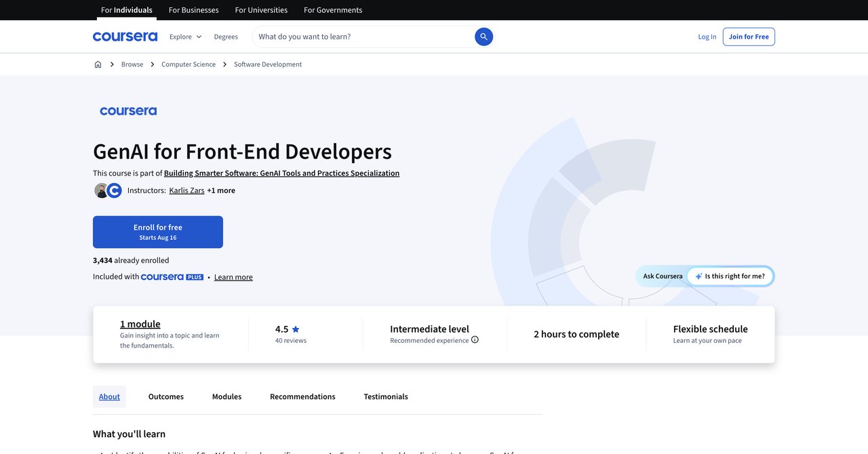This screenshot has height=454, width=868.
Task: Click the 'What you'll learn' heading
Action: (129, 434)
